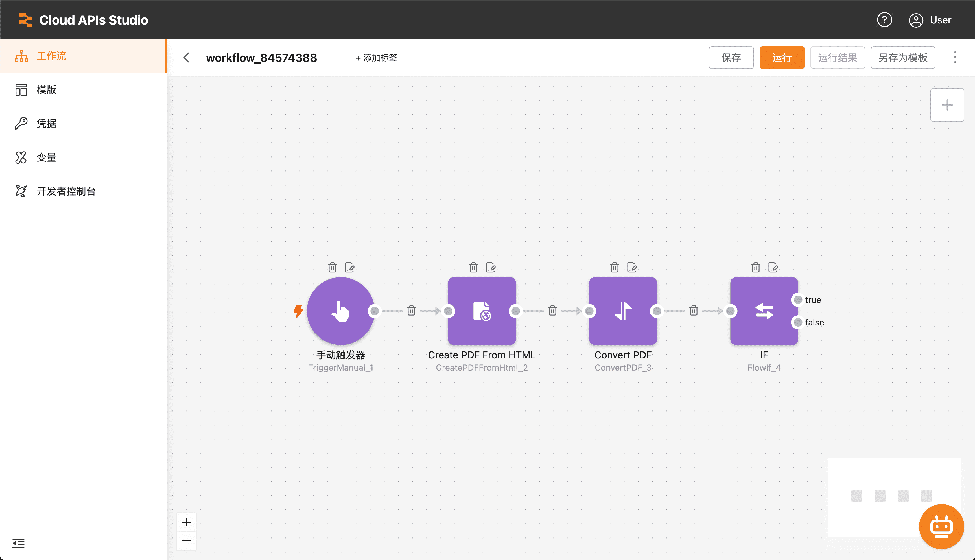Click the IF node true output port
Viewport: 975px width, 560px height.
pos(798,299)
